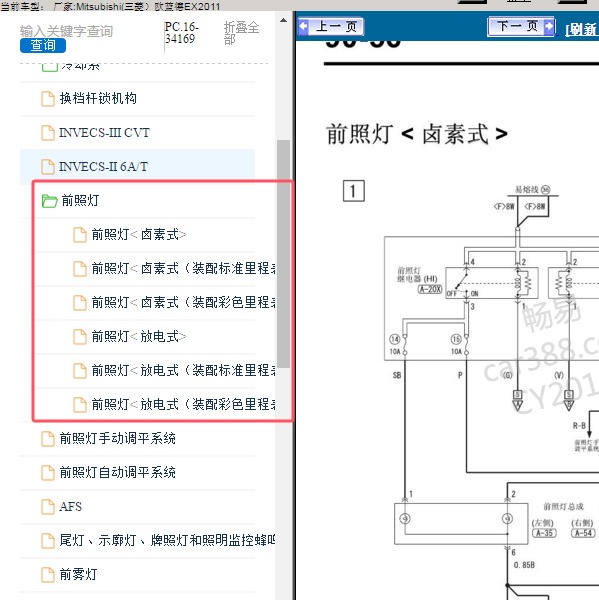599x600 pixels.
Task: Click the PC.16-34169 code text
Action: [x=182, y=33]
